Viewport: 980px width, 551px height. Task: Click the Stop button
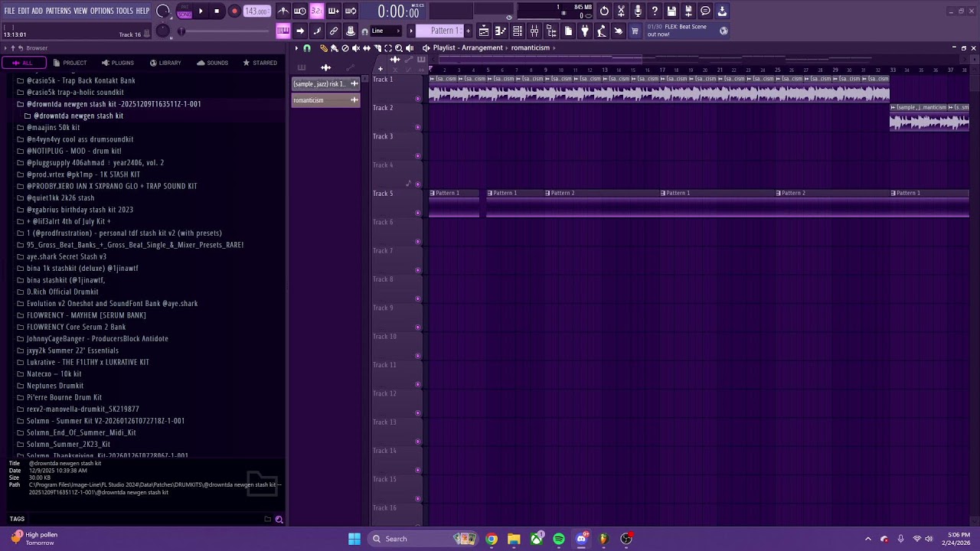pos(217,11)
